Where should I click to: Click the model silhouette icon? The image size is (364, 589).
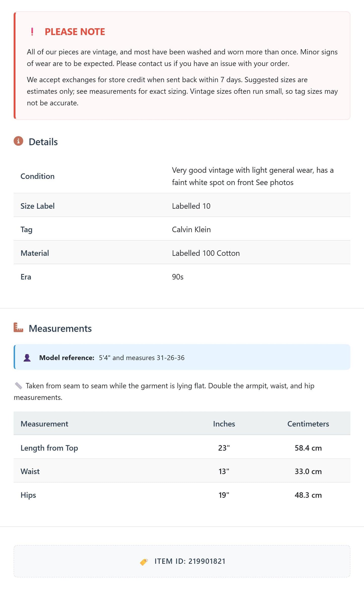pos(27,358)
